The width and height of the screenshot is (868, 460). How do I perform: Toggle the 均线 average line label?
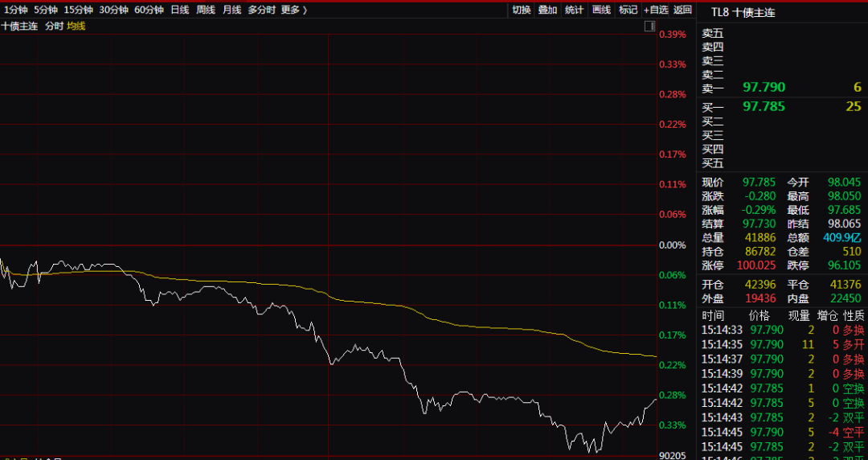(76, 26)
